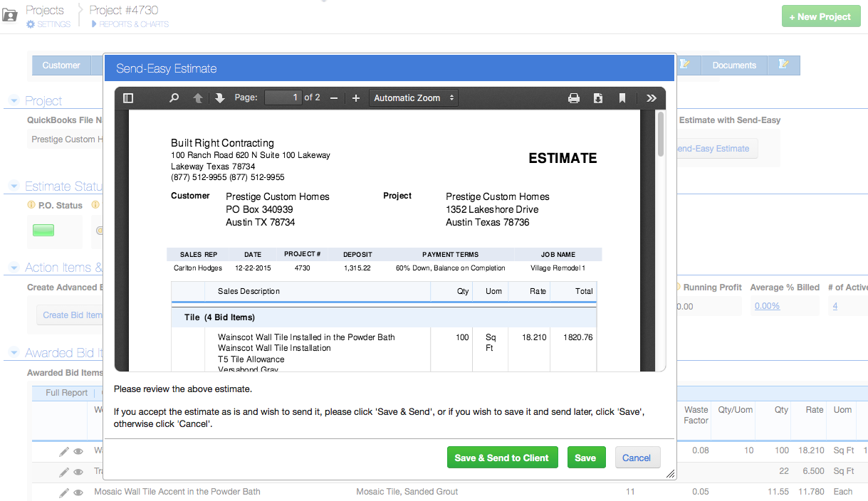Open Find in the PDF toolbar
Image resolution: width=868 pixels, height=501 pixels.
point(174,98)
